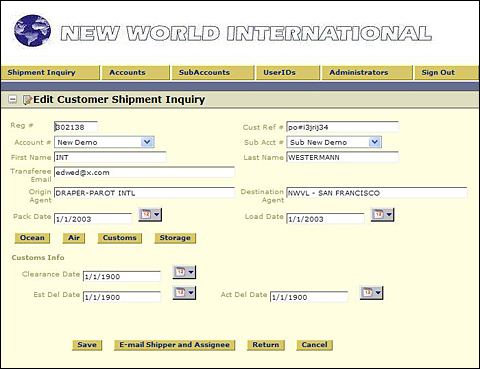This screenshot has height=369, width=480.
Task: Focus the First Name field
Action: pos(110,157)
